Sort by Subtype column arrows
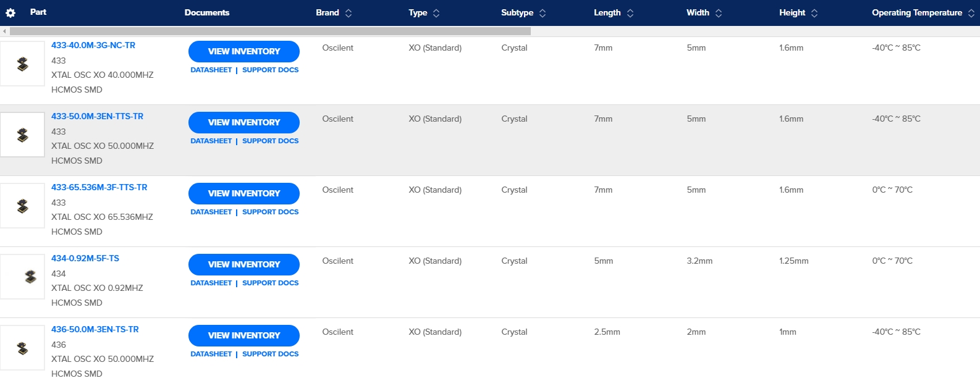The height and width of the screenshot is (386, 980). [x=543, y=13]
